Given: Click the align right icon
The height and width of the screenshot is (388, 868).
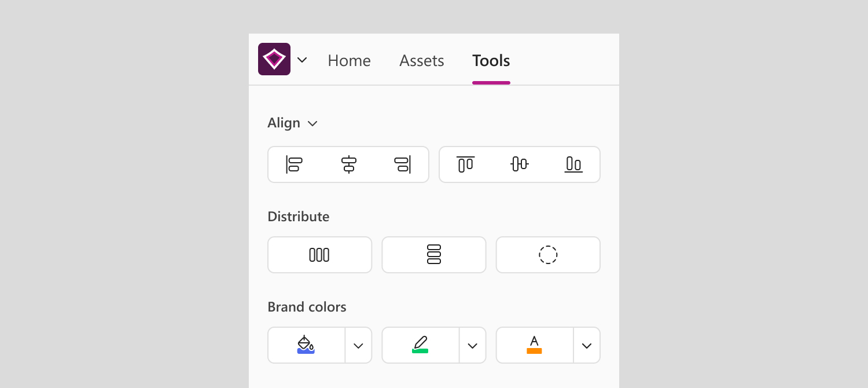Looking at the screenshot, I should [x=403, y=164].
